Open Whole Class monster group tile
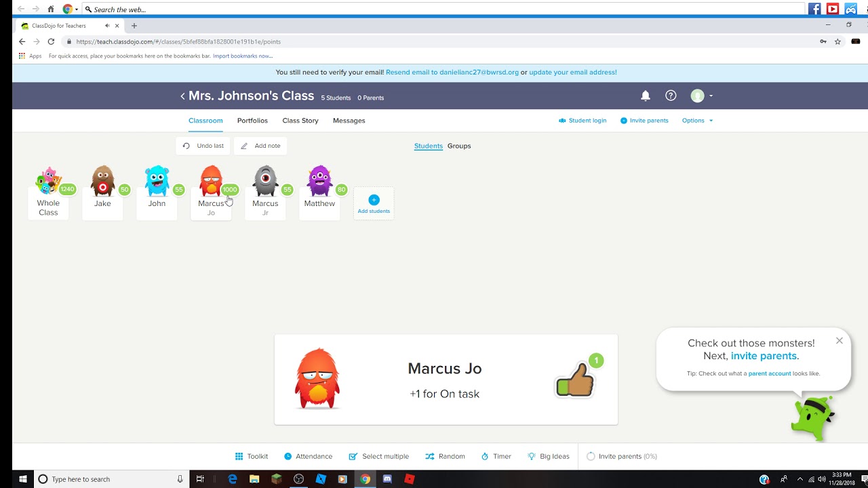The width and height of the screenshot is (868, 488). 48,192
